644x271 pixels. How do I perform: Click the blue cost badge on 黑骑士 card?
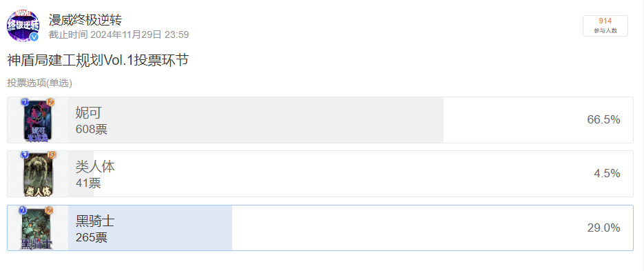click(23, 210)
